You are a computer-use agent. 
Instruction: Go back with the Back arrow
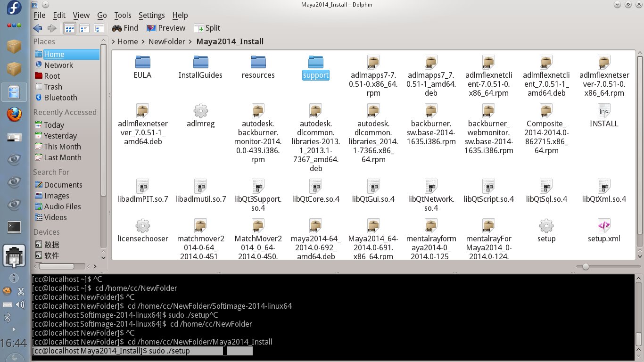pyautogui.click(x=38, y=28)
